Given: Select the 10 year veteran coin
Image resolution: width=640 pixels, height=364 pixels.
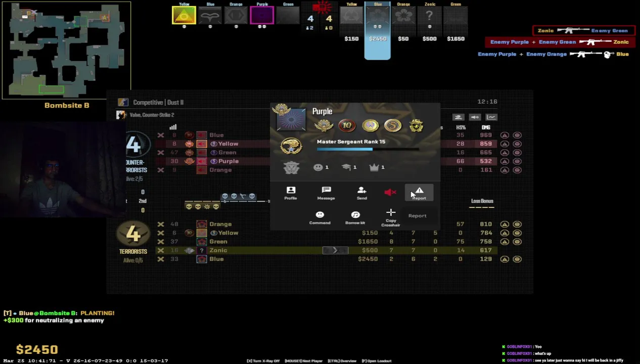Looking at the screenshot, I should point(347,125).
